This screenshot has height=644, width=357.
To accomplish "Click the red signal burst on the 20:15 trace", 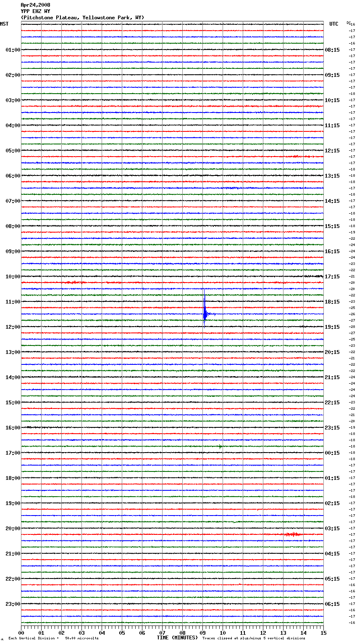I will click(x=292, y=534).
